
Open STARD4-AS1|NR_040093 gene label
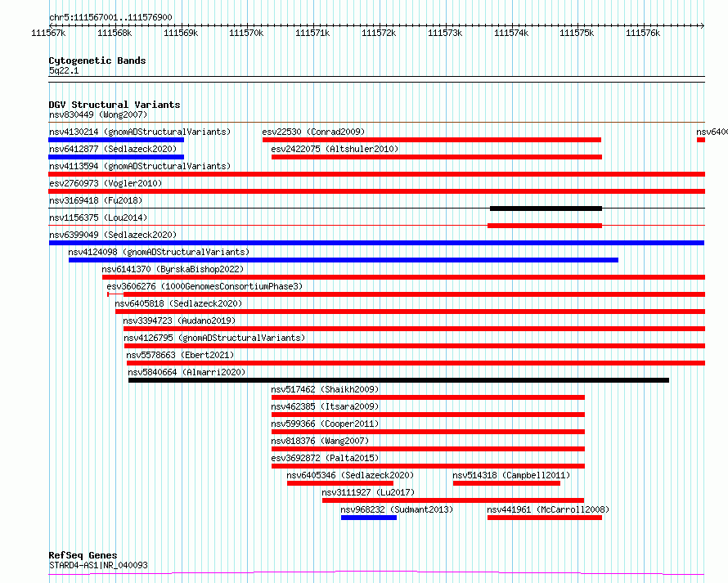(98, 565)
